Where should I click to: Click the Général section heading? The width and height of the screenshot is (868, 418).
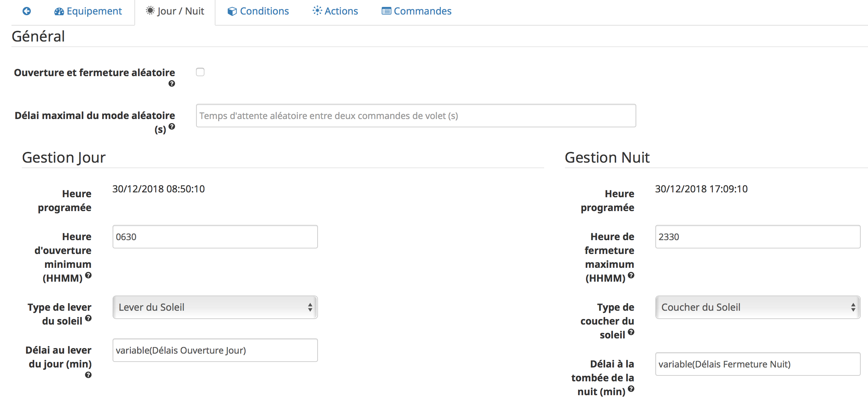[x=38, y=36]
